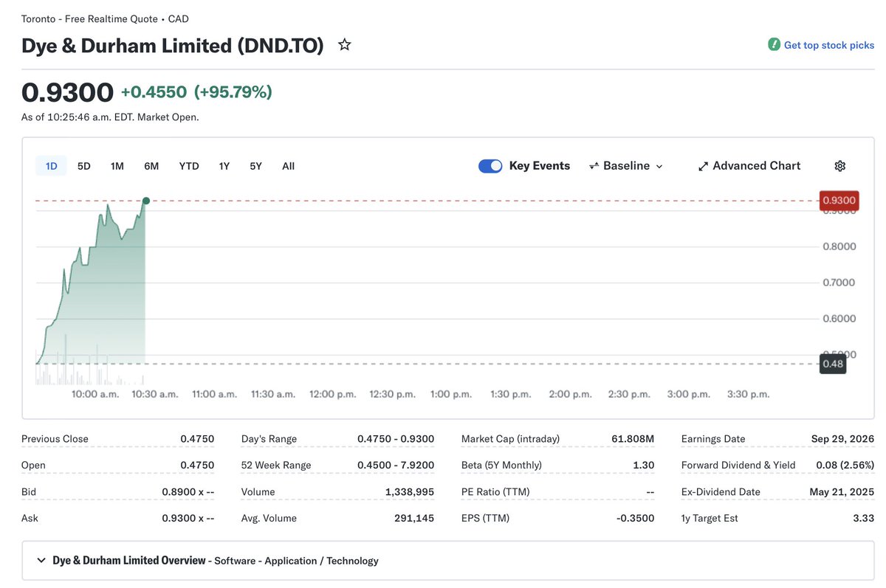Image resolution: width=886 pixels, height=588 pixels.
Task: Open the Baseline chart type dropdown
Action: pyautogui.click(x=626, y=166)
